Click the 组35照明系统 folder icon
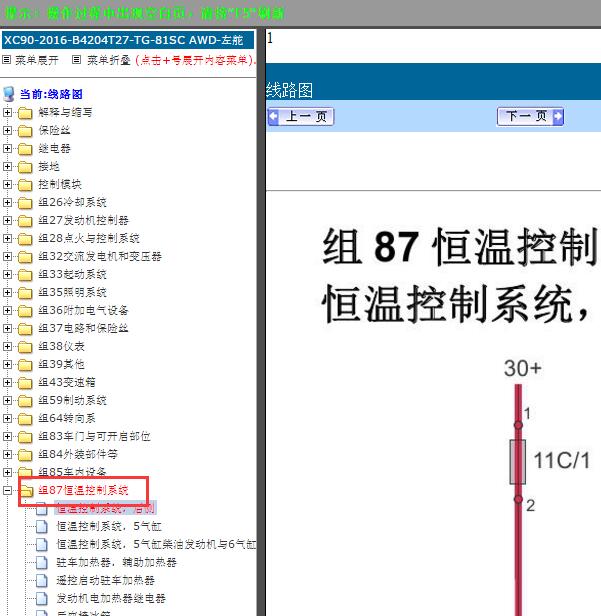This screenshot has height=616, width=601. click(25, 293)
